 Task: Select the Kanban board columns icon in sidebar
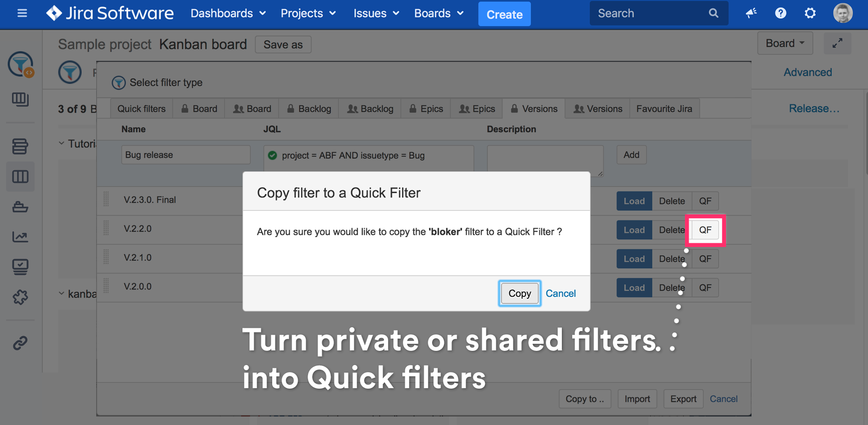(20, 176)
